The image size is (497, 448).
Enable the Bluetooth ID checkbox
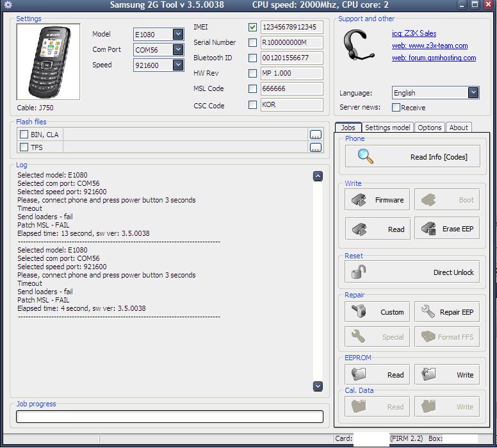point(252,58)
